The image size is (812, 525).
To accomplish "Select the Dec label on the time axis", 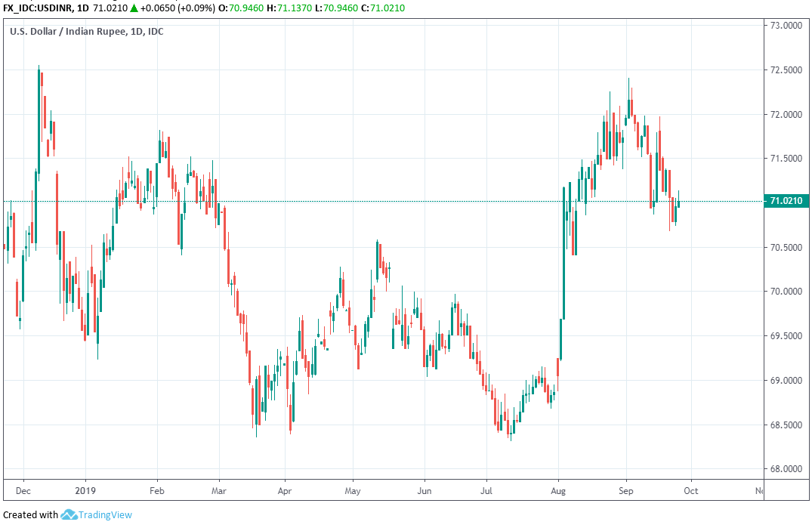I will [x=23, y=490].
